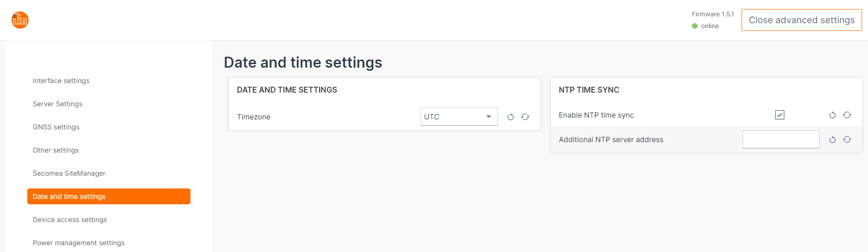
Task: Click the green online status dot
Action: 695,26
